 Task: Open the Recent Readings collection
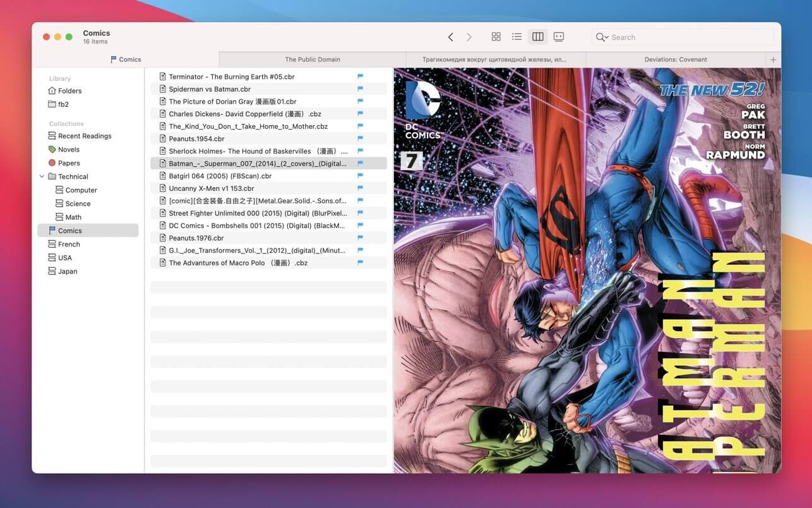click(84, 136)
